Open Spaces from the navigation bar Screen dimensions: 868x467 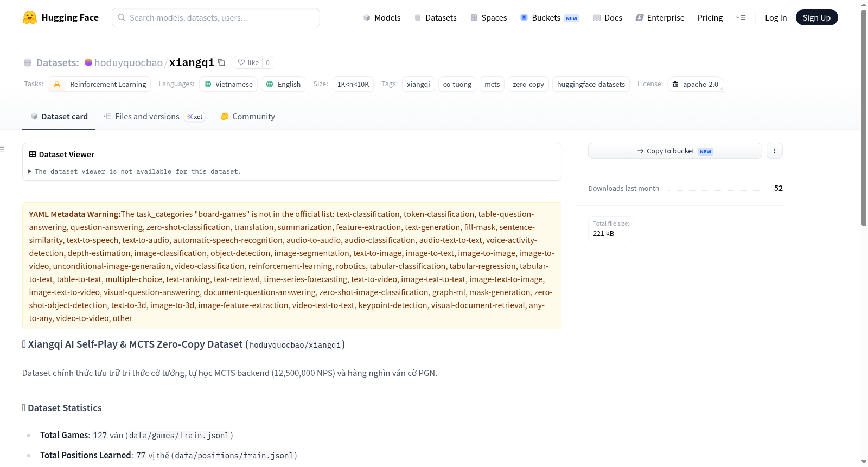point(489,17)
